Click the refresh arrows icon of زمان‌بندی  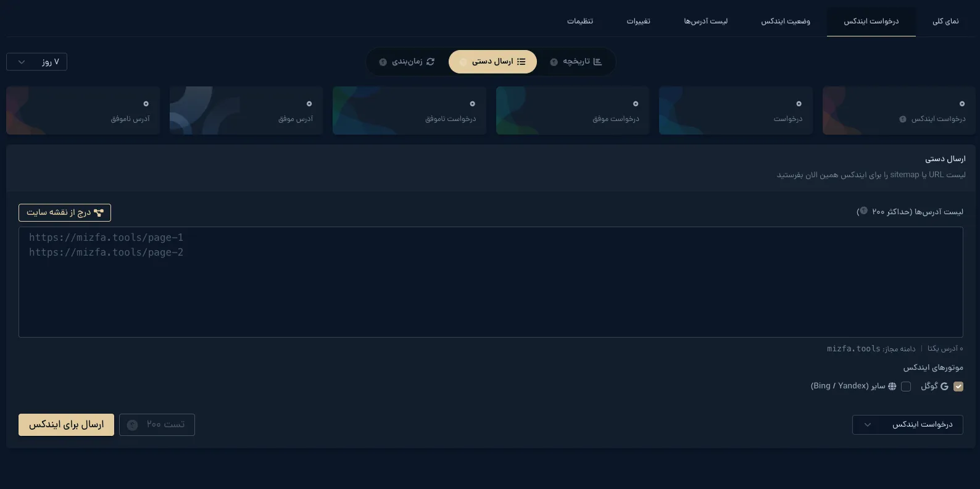tap(431, 62)
